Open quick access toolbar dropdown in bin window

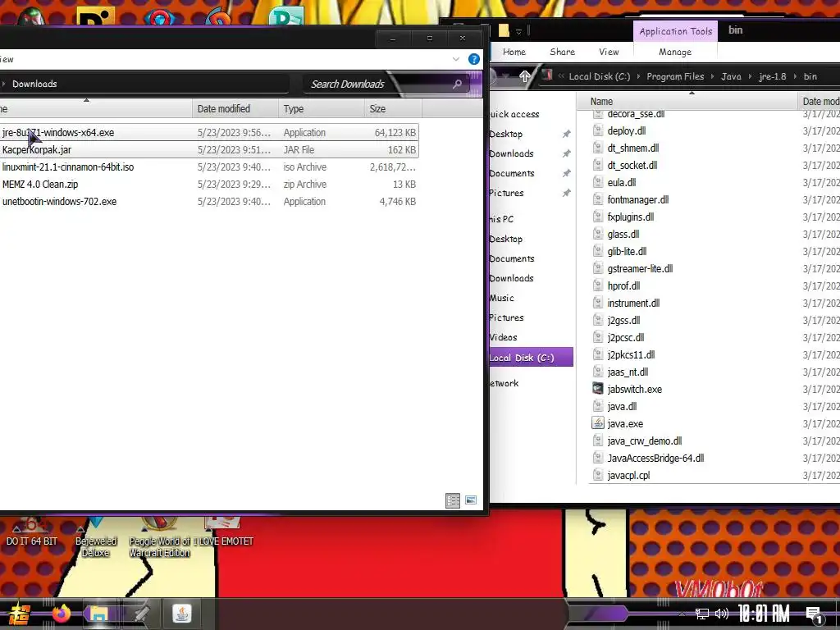(518, 31)
